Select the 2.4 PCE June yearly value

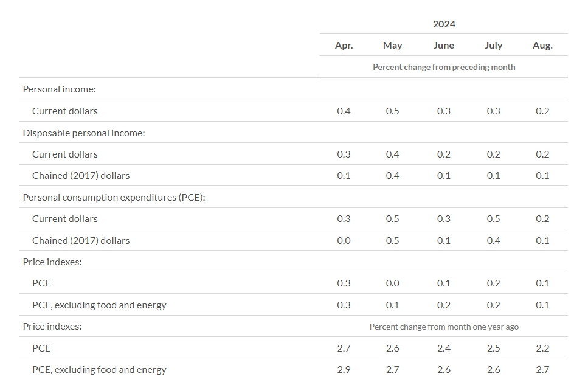click(444, 348)
